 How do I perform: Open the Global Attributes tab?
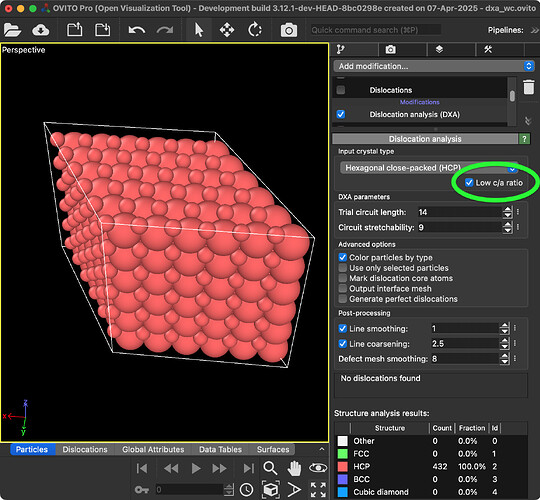[x=153, y=449]
